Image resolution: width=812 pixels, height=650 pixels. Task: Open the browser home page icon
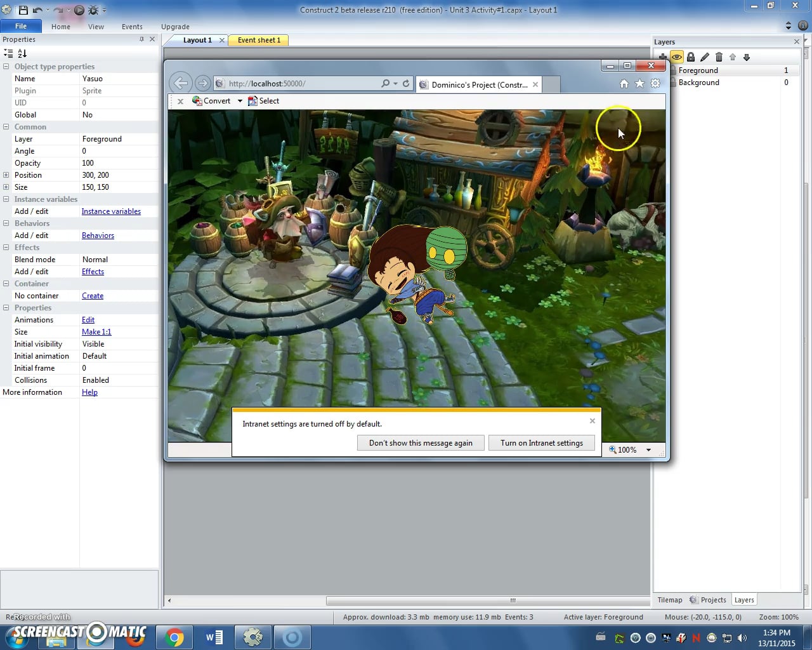tap(624, 83)
